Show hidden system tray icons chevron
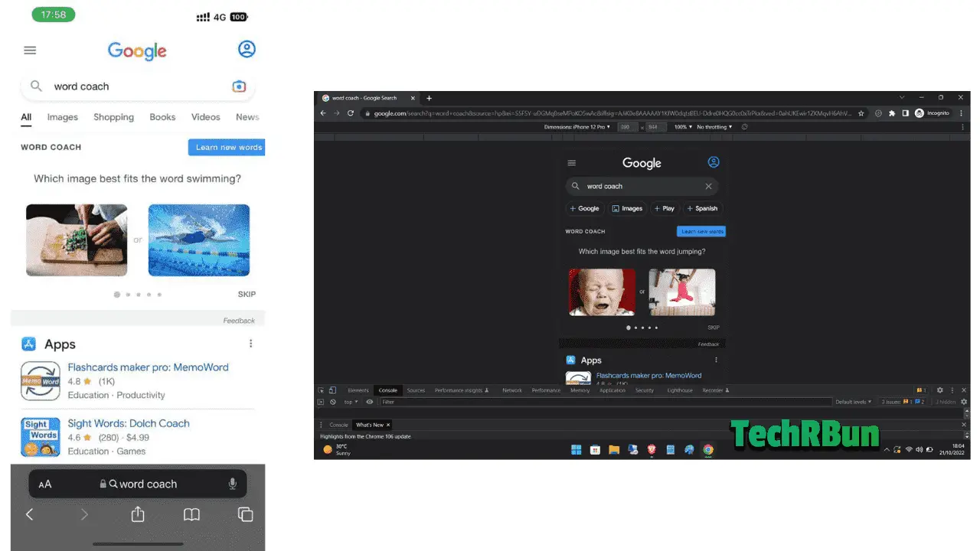Screen dimensions: 980x551 [887, 449]
